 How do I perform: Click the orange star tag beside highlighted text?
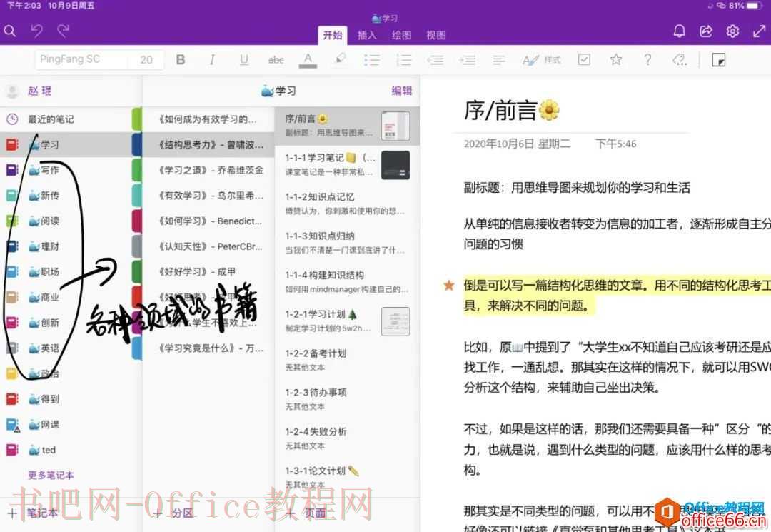449,285
